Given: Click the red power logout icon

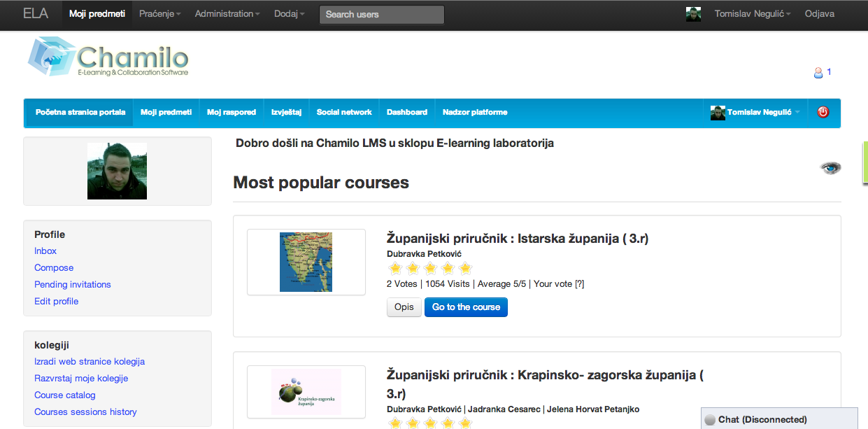Looking at the screenshot, I should pos(823,112).
